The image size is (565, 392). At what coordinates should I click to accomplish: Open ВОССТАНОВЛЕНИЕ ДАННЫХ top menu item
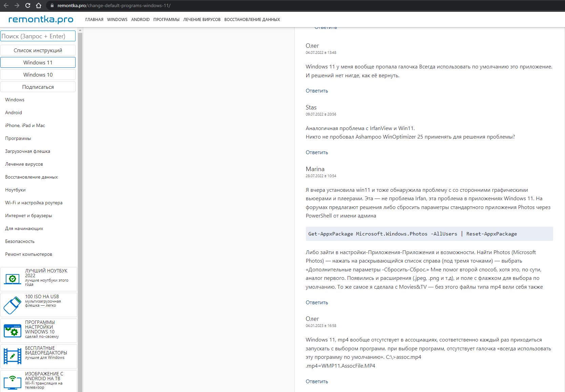tap(252, 20)
